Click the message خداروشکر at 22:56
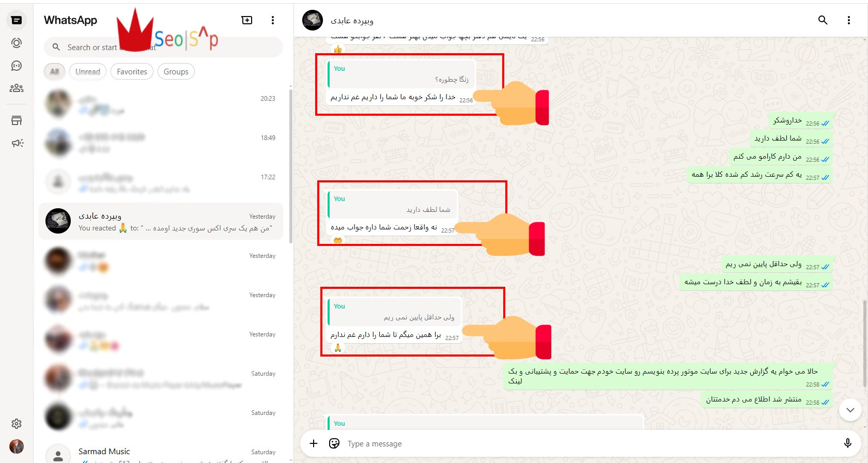Image resolution: width=868 pixels, height=463 pixels. (x=800, y=121)
